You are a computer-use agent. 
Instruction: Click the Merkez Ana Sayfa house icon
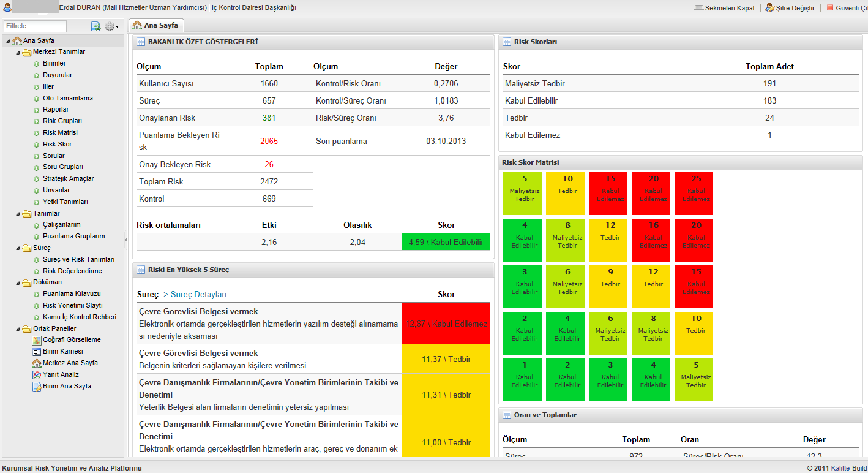point(37,363)
